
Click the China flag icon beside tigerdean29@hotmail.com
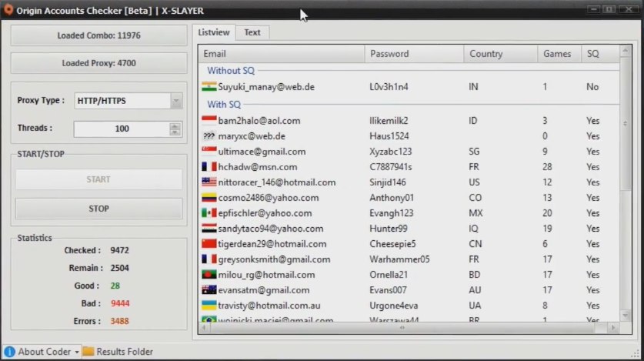(x=209, y=243)
